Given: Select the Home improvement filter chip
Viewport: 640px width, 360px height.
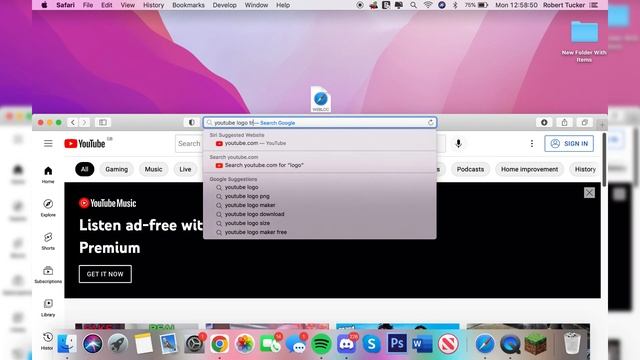Looking at the screenshot, I should tap(529, 169).
